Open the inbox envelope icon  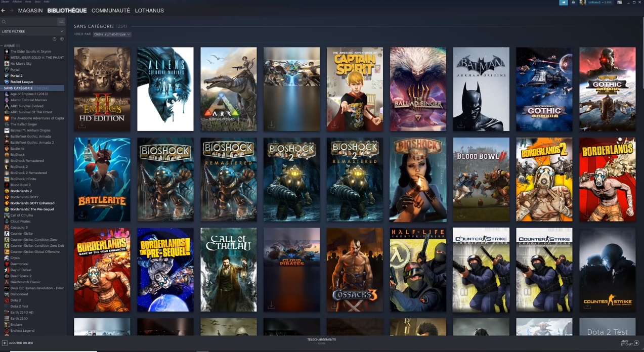pos(573,3)
